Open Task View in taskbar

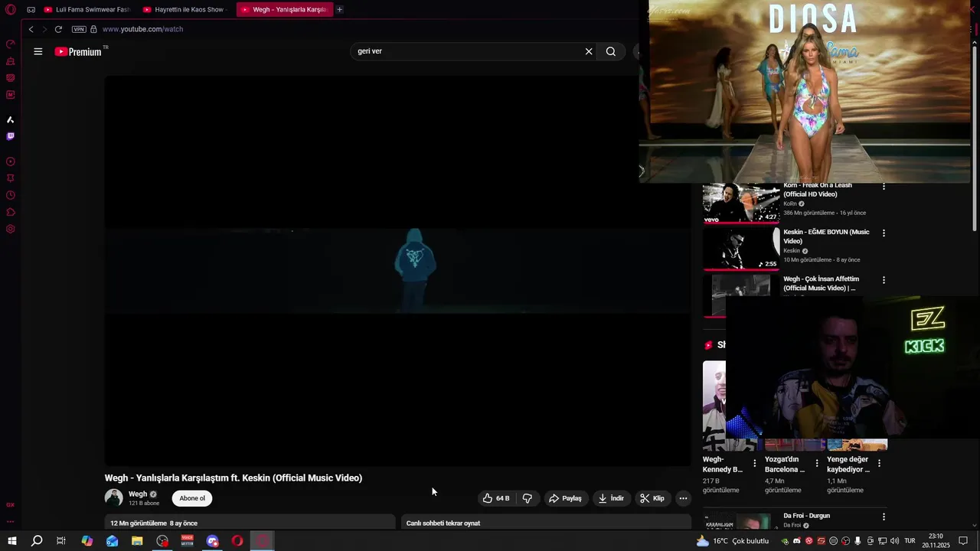(61, 541)
